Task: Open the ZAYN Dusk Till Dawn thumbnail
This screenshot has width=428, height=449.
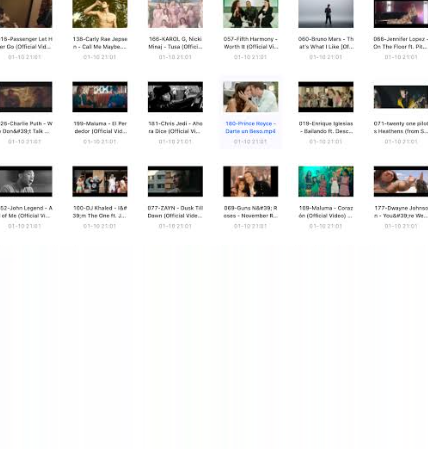Action: [175, 181]
